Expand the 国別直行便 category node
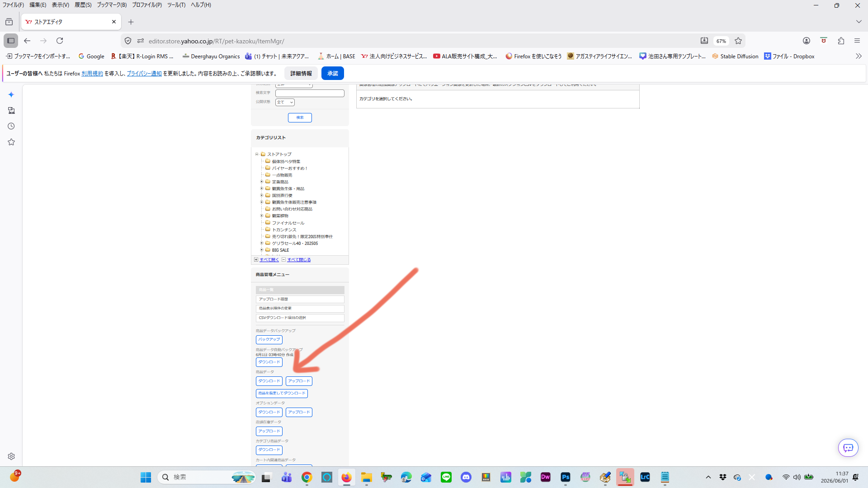This screenshot has width=868, height=488. (262, 195)
